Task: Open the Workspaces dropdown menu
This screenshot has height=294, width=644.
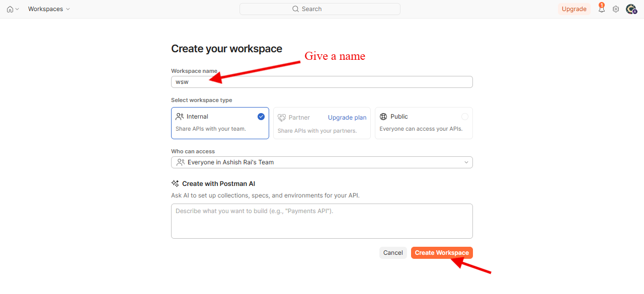Action: point(49,9)
